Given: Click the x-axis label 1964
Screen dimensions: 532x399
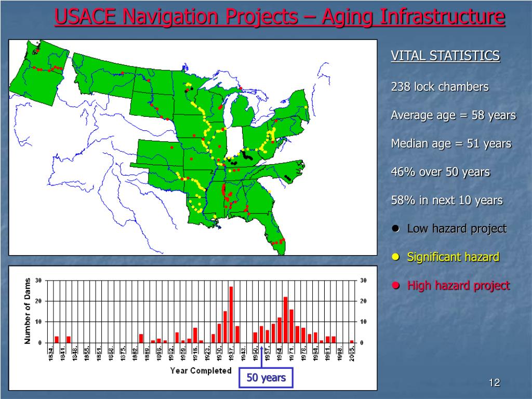Looking at the screenshot, I should [x=280, y=354].
